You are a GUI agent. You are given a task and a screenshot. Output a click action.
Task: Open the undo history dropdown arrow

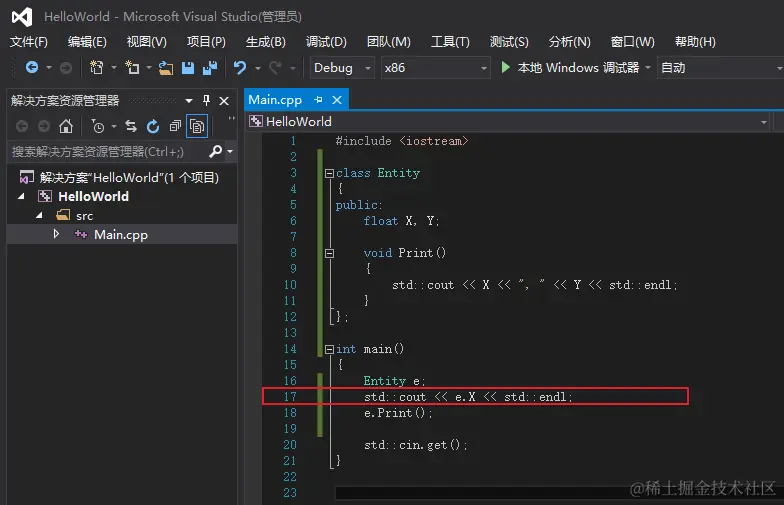tap(258, 68)
